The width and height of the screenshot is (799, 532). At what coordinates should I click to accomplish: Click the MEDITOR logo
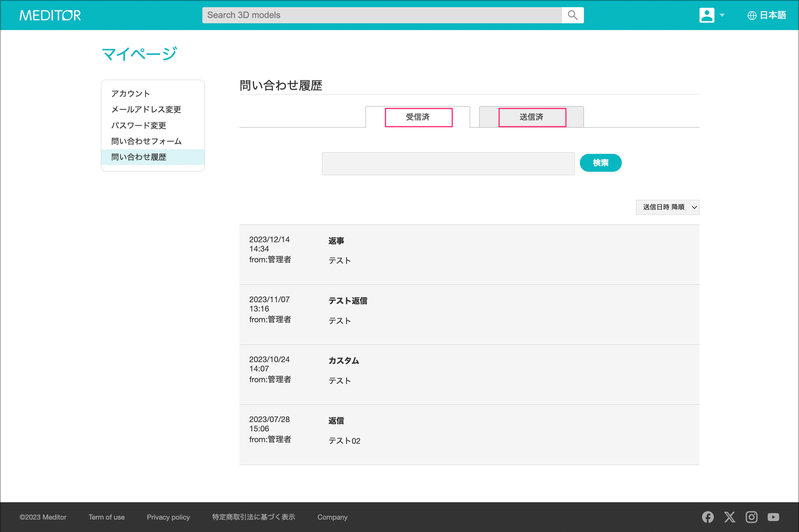pyautogui.click(x=50, y=15)
